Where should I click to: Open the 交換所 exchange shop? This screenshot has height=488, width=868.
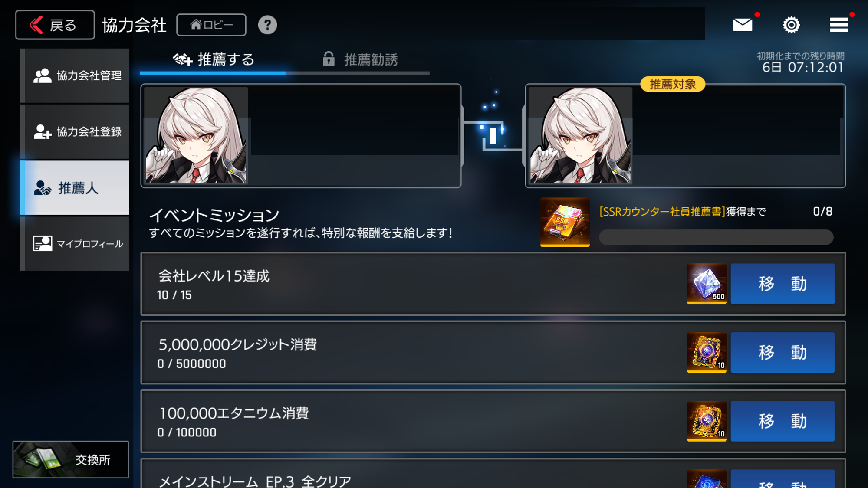click(71, 459)
